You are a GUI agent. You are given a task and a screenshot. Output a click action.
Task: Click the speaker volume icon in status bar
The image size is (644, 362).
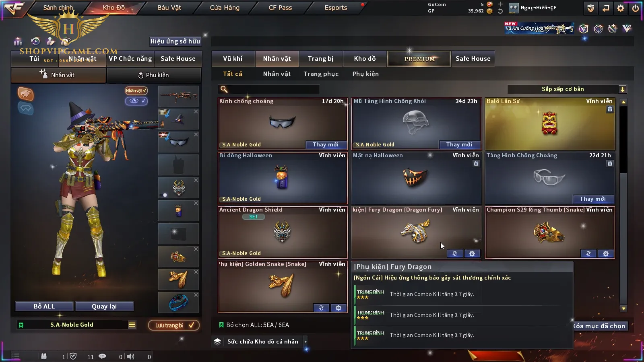coord(130,356)
